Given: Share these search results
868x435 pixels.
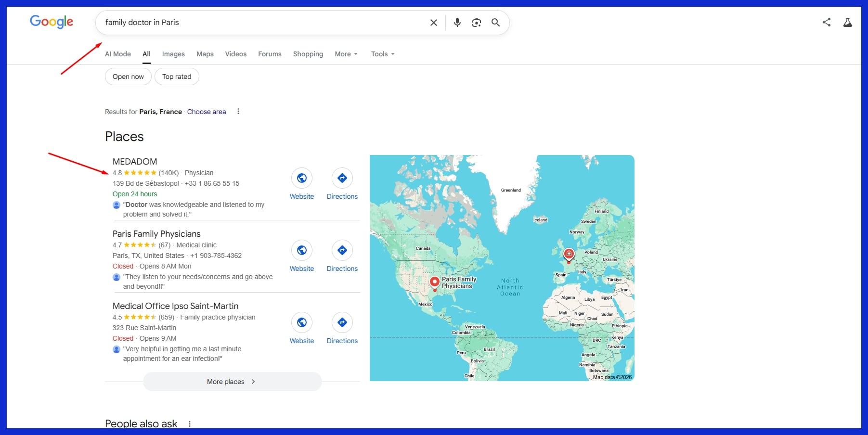Looking at the screenshot, I should click(x=826, y=22).
